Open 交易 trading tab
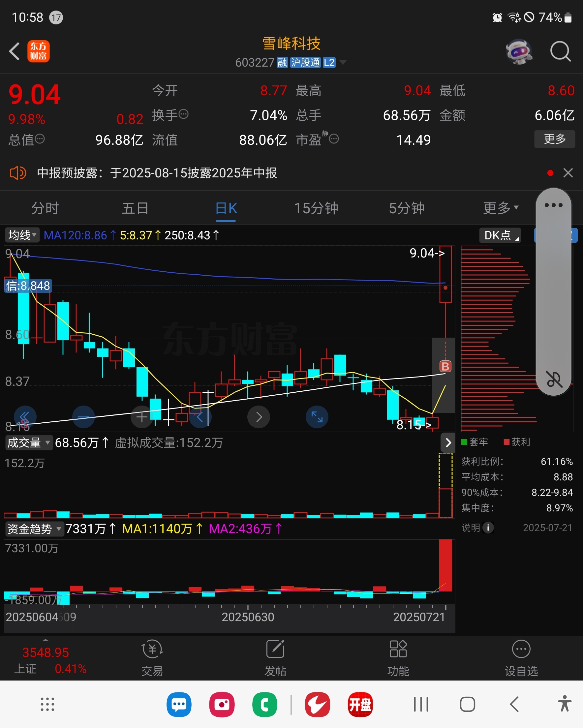 (x=152, y=659)
